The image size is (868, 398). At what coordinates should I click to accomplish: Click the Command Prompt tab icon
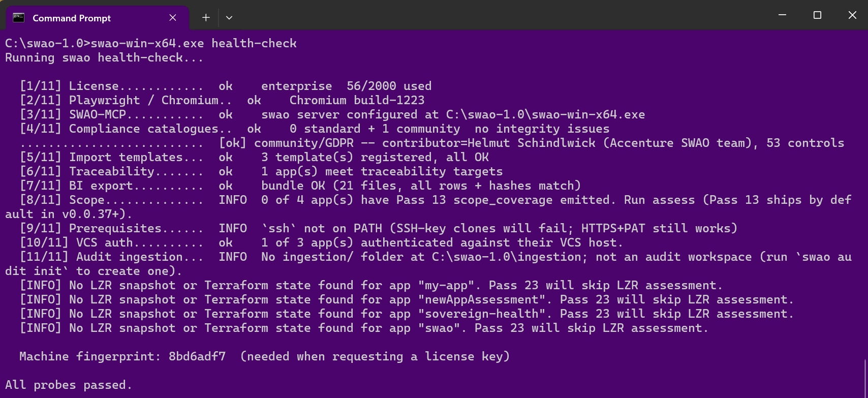pos(19,18)
